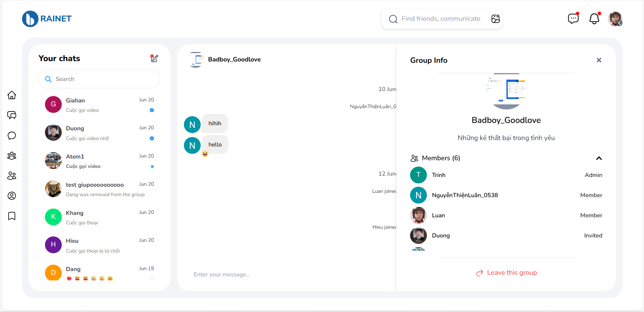
Task: Select member Trinh in Group Info
Action: click(x=506, y=175)
